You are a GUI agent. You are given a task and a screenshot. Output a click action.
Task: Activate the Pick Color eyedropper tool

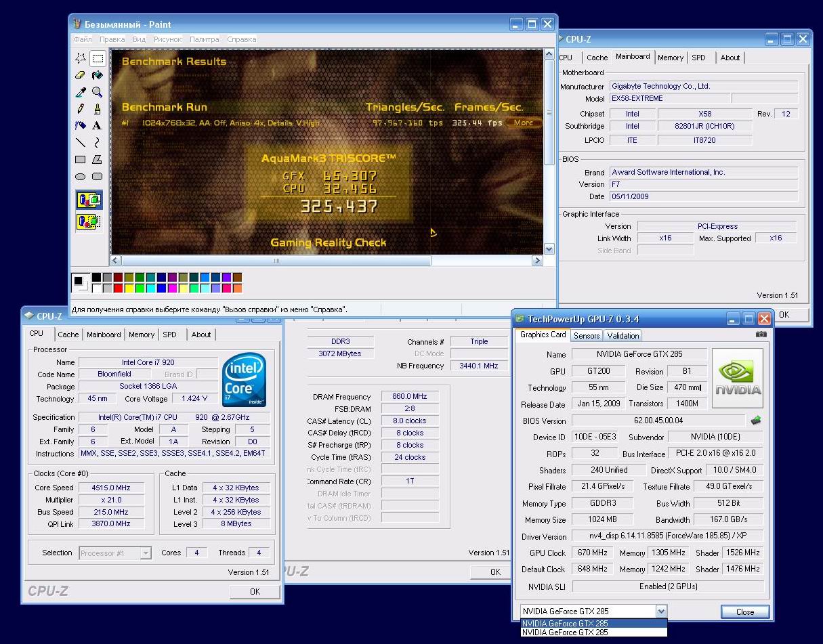coord(81,92)
